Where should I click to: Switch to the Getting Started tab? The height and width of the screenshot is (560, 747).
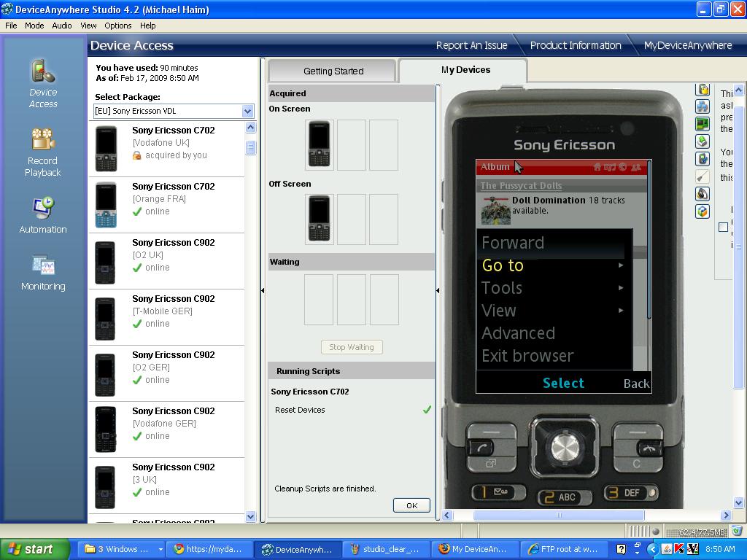pyautogui.click(x=333, y=71)
